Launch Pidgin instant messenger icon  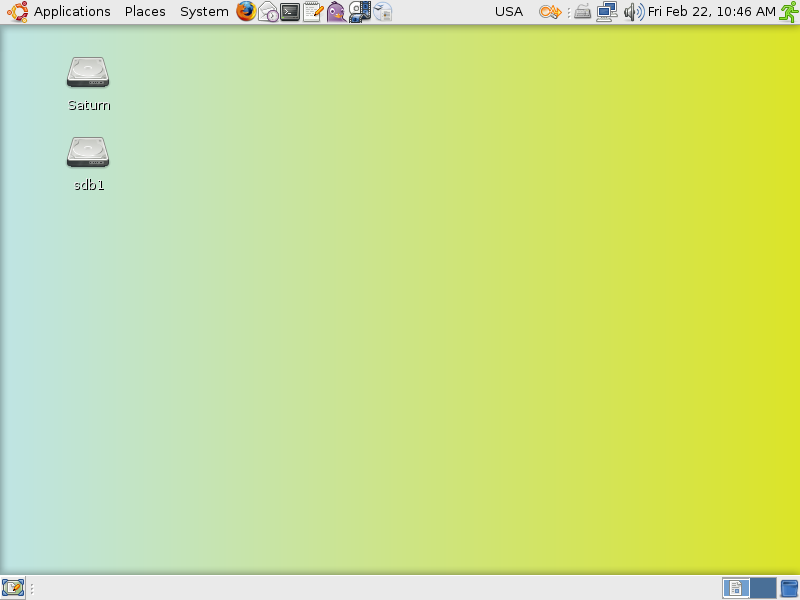(x=336, y=12)
